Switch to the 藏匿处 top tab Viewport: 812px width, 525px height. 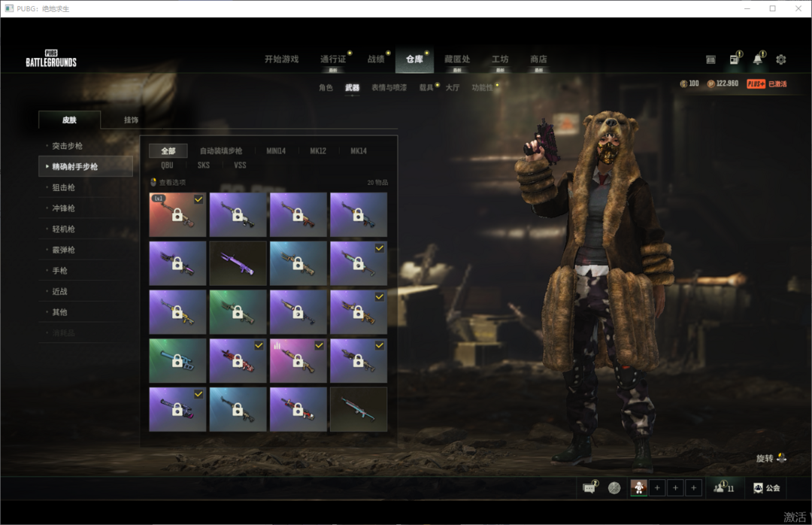457,59
